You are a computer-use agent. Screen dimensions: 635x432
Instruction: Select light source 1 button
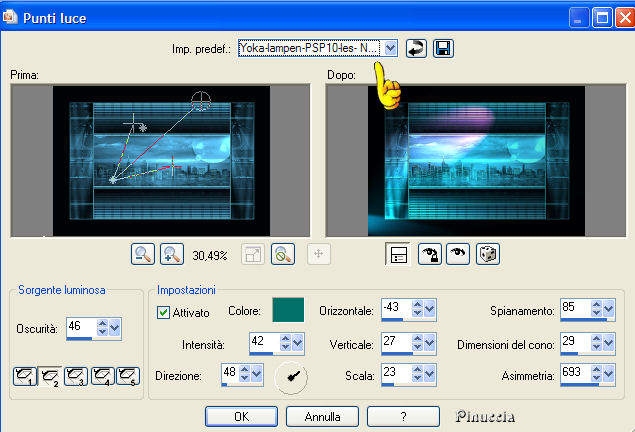25,377
